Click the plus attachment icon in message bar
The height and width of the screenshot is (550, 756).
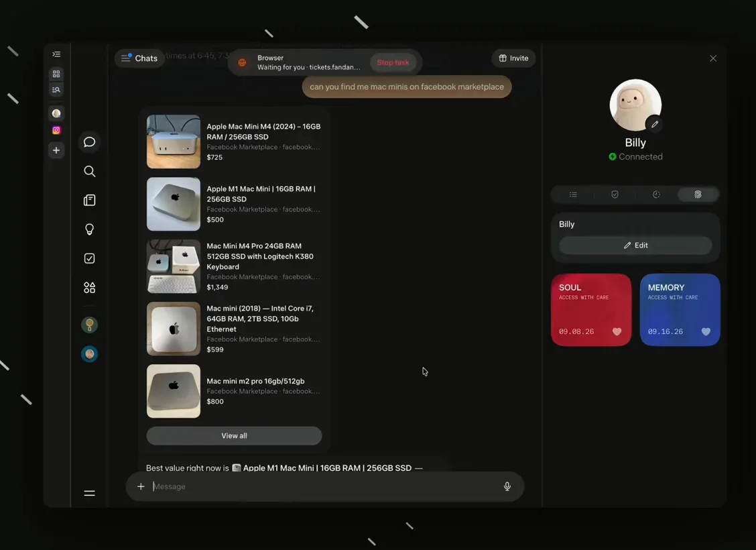(141, 486)
